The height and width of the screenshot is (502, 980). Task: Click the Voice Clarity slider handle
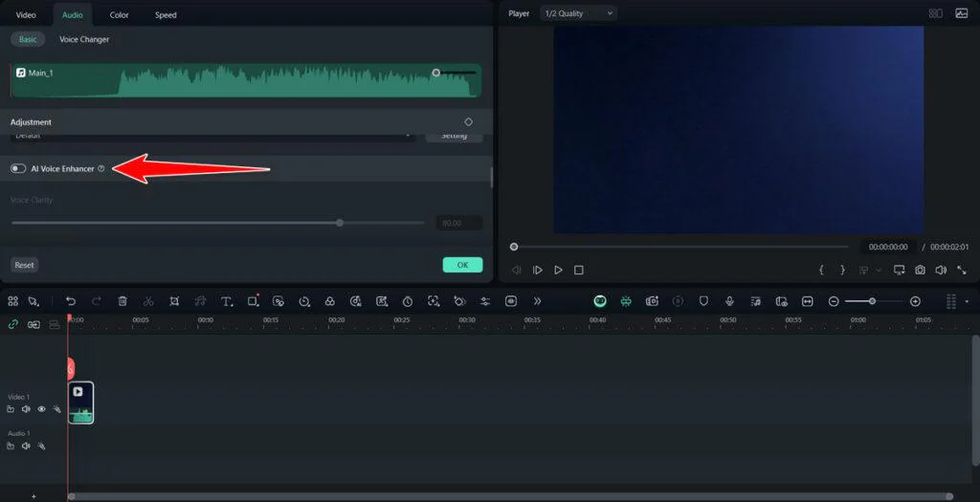coord(340,222)
